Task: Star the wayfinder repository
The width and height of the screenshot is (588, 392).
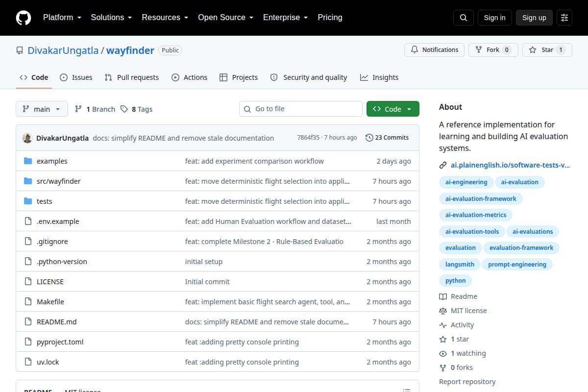Action: coord(547,50)
